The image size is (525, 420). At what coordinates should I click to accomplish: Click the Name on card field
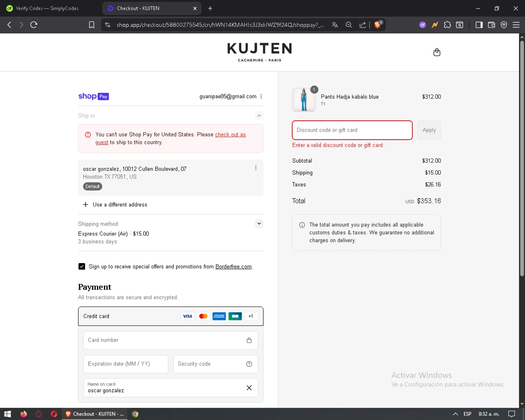click(x=170, y=388)
